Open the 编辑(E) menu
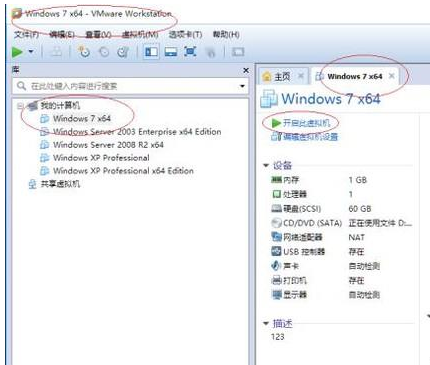This screenshot has height=365, width=430. (x=62, y=34)
